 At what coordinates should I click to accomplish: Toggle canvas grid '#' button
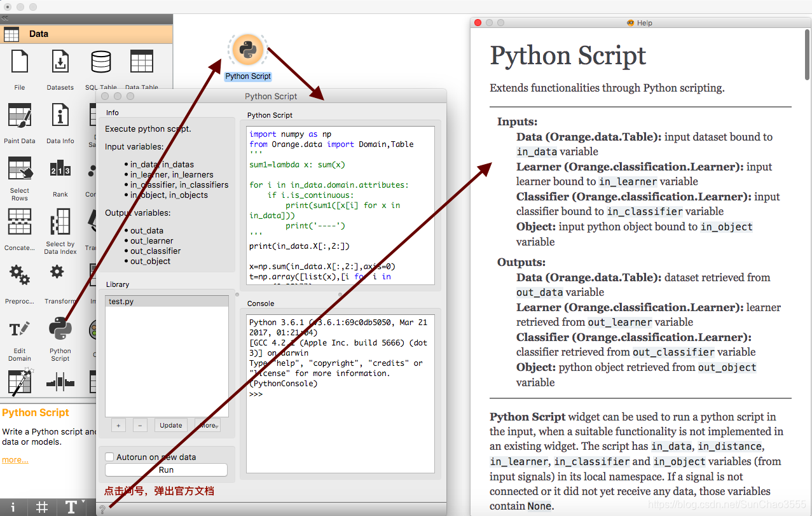coord(42,507)
